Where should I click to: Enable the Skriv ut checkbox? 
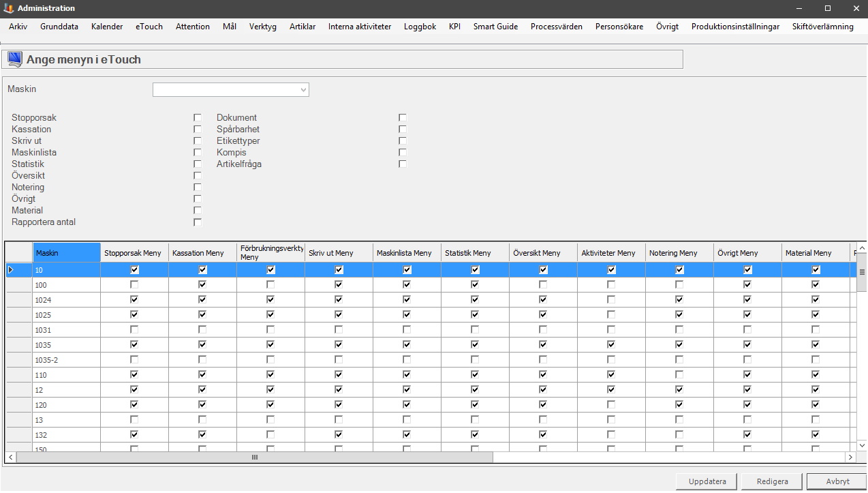coord(198,141)
